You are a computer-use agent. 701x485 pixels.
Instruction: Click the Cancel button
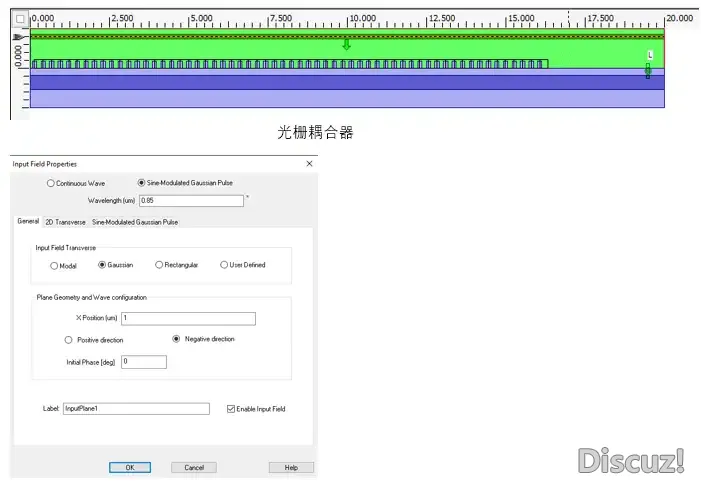pyautogui.click(x=194, y=467)
